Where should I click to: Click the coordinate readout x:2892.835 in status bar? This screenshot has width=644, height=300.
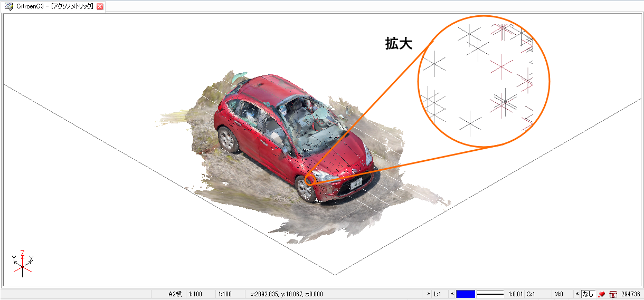pyautogui.click(x=287, y=294)
